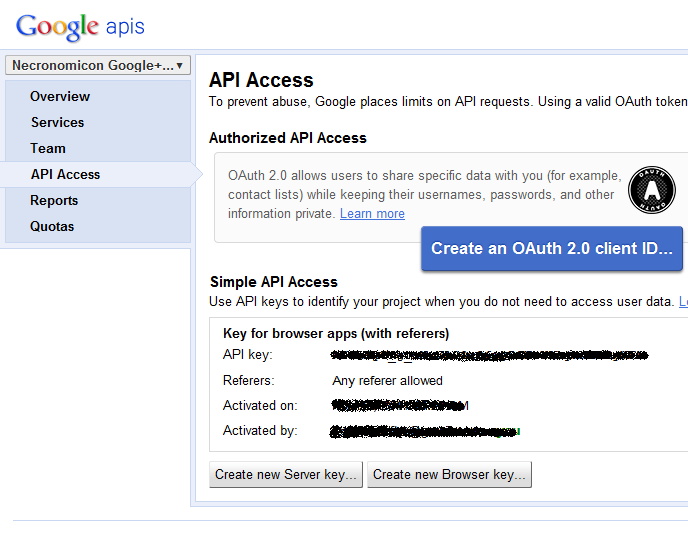This screenshot has width=688, height=541.
Task: Open the Services sidebar item
Action: (57, 123)
